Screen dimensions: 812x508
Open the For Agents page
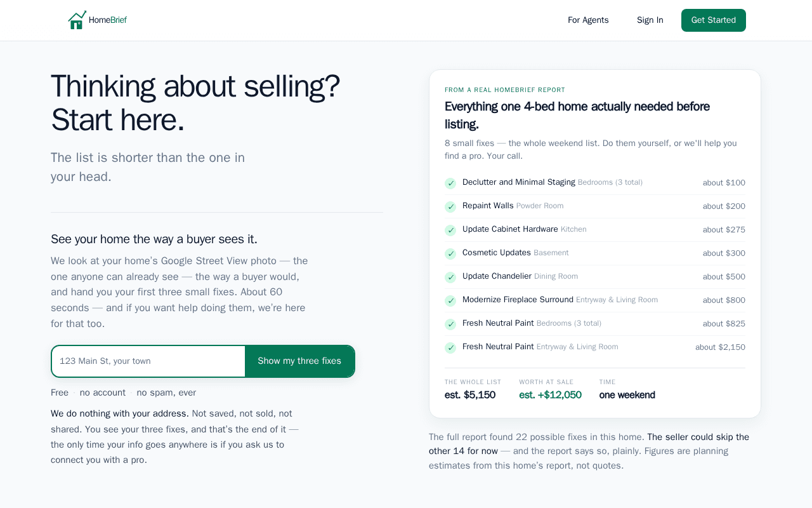coord(588,20)
